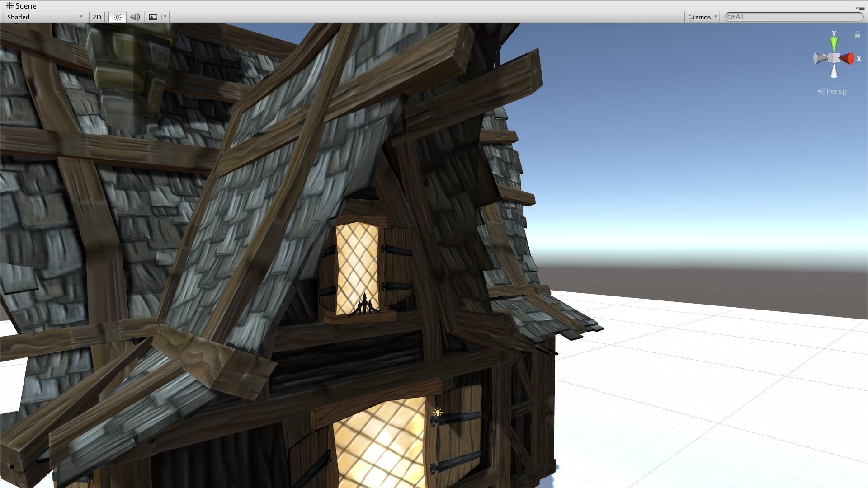This screenshot has width=868, height=488.
Task: Toggle 2D view mode
Action: click(97, 17)
